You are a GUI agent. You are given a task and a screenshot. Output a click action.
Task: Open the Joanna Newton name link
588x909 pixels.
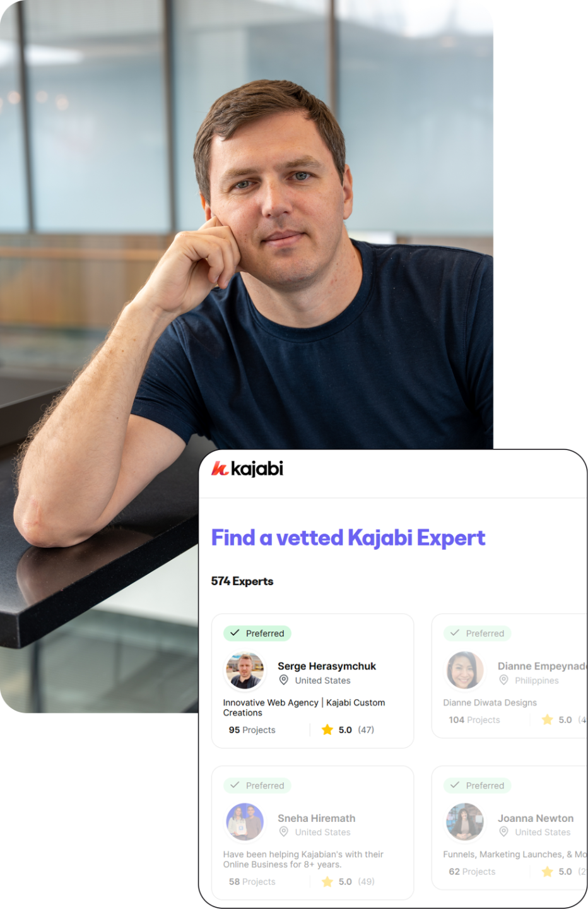tap(536, 818)
